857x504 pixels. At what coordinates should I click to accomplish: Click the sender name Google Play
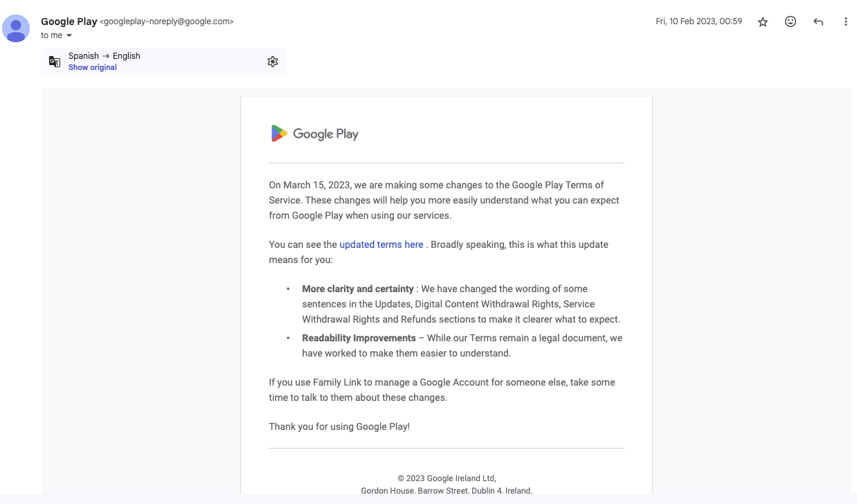(x=69, y=21)
